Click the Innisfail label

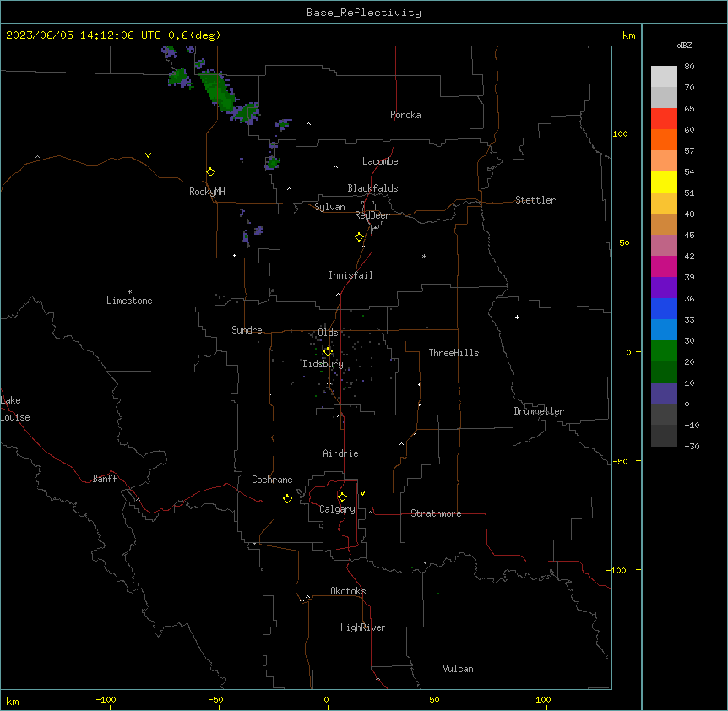tap(350, 275)
